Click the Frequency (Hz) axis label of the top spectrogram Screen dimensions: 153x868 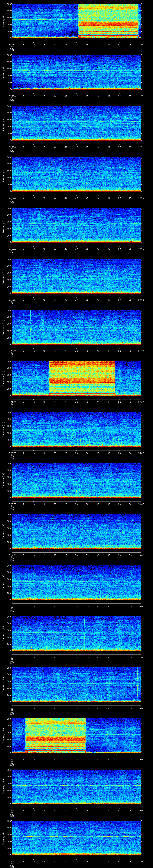click(x=3, y=21)
